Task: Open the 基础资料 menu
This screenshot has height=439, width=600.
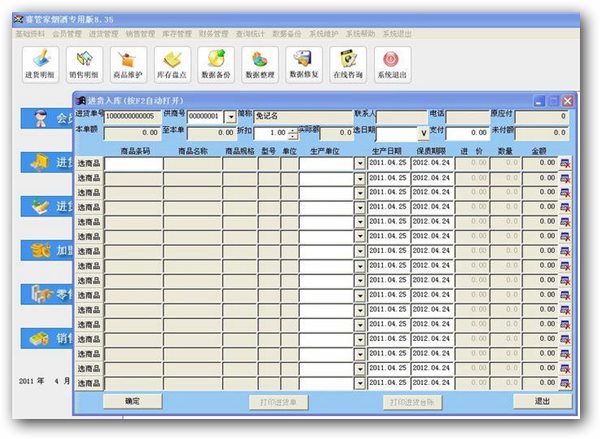Action: [30, 34]
